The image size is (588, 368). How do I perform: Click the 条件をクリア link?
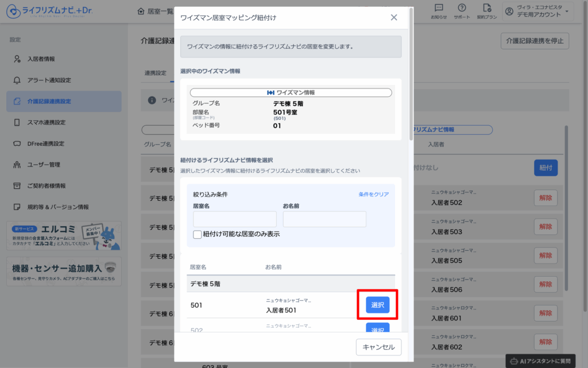tap(373, 195)
